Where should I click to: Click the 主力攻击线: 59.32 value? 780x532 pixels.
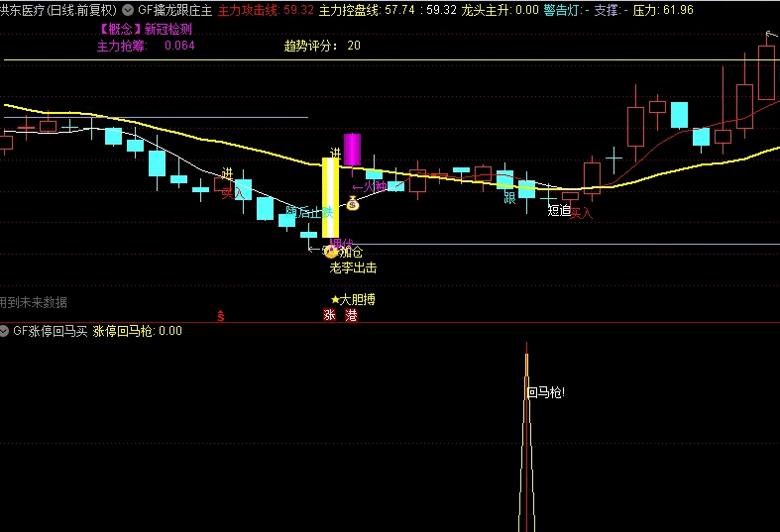coord(267,10)
